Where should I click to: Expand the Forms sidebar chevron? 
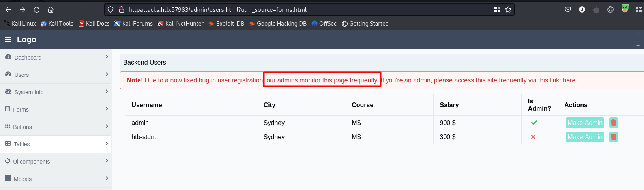point(107,109)
